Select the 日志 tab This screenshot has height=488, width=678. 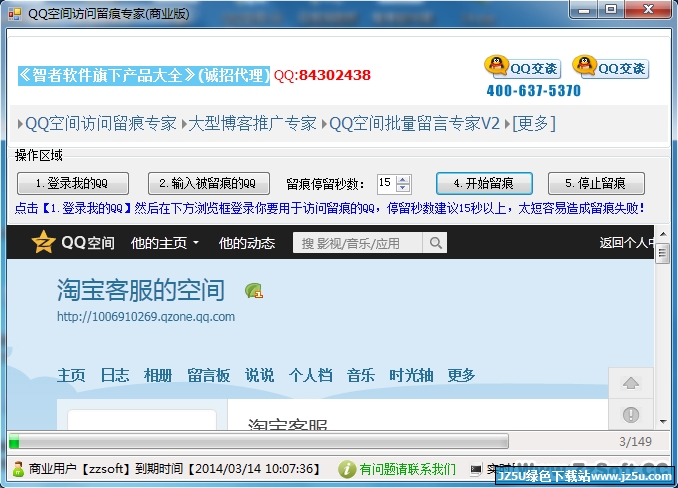(115, 375)
